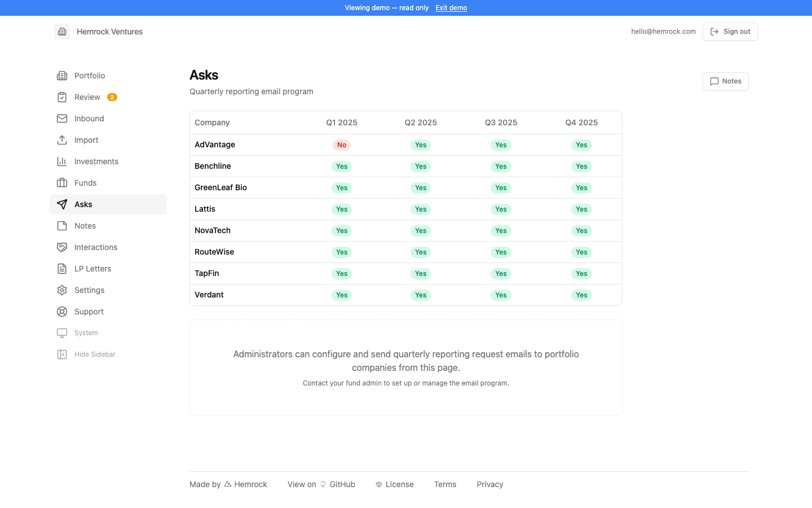Click the Exit demo link
The height and width of the screenshot is (508, 812).
pos(451,8)
